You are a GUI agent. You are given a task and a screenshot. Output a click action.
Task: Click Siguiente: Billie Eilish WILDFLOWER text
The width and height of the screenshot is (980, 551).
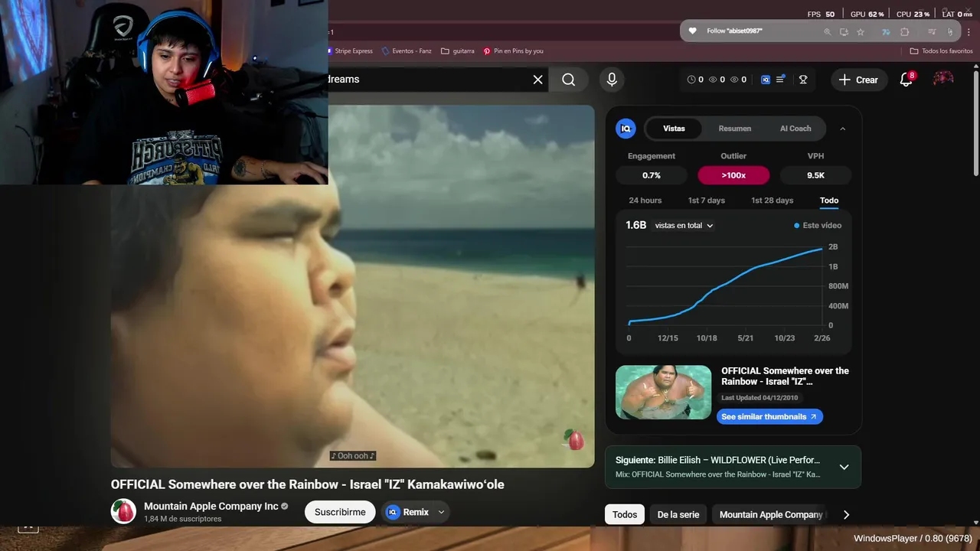(717, 460)
